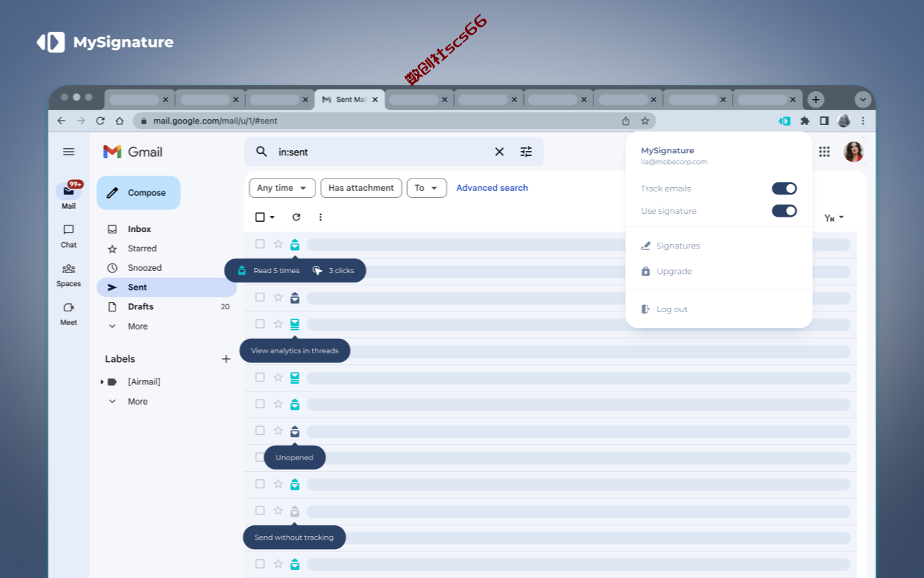Refresh the sent mail list

pos(296,217)
